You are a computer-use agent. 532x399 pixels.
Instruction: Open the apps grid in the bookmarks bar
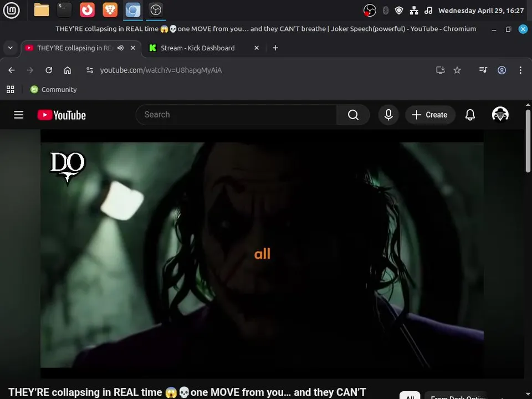click(x=11, y=90)
